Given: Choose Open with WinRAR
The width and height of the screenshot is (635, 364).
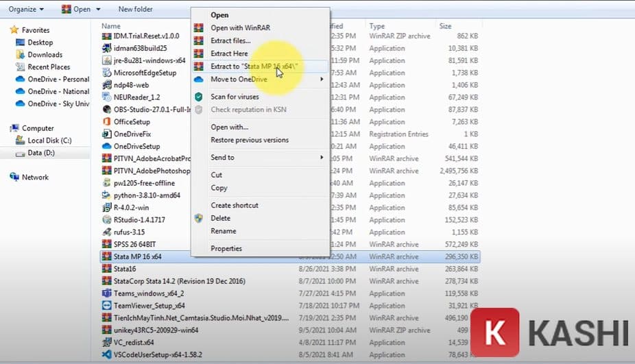Looking at the screenshot, I should pyautogui.click(x=240, y=27).
